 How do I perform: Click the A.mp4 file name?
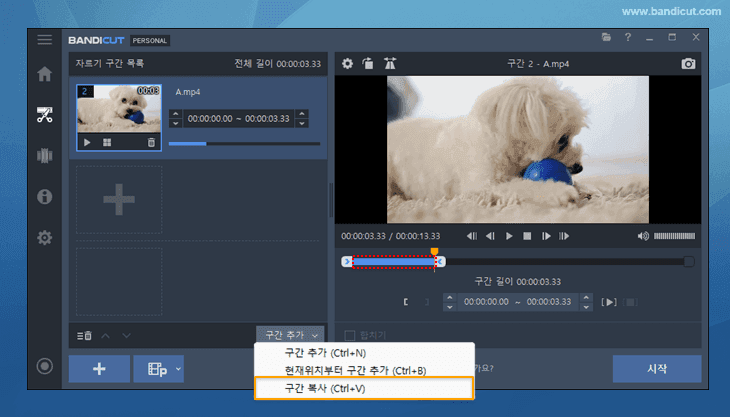pos(188,92)
